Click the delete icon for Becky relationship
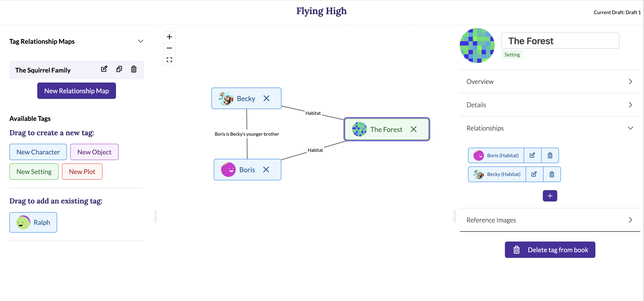The height and width of the screenshot is (301, 644). pyautogui.click(x=551, y=174)
